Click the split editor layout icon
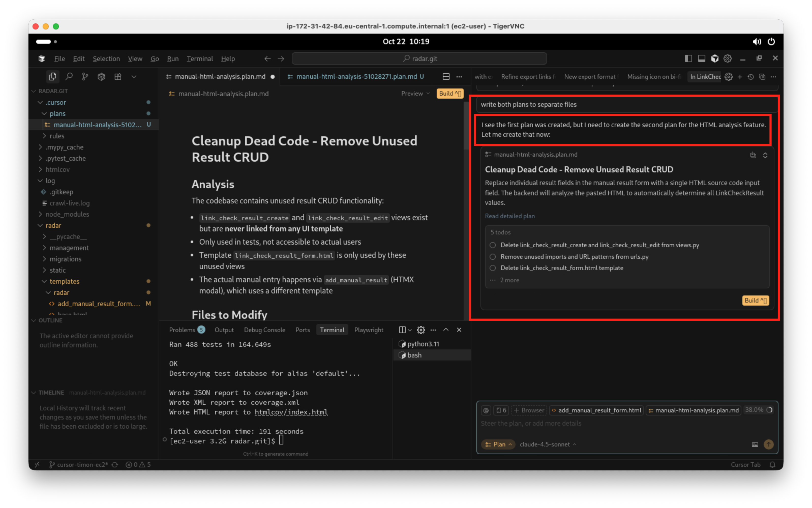This screenshot has width=812, height=508. [x=446, y=77]
